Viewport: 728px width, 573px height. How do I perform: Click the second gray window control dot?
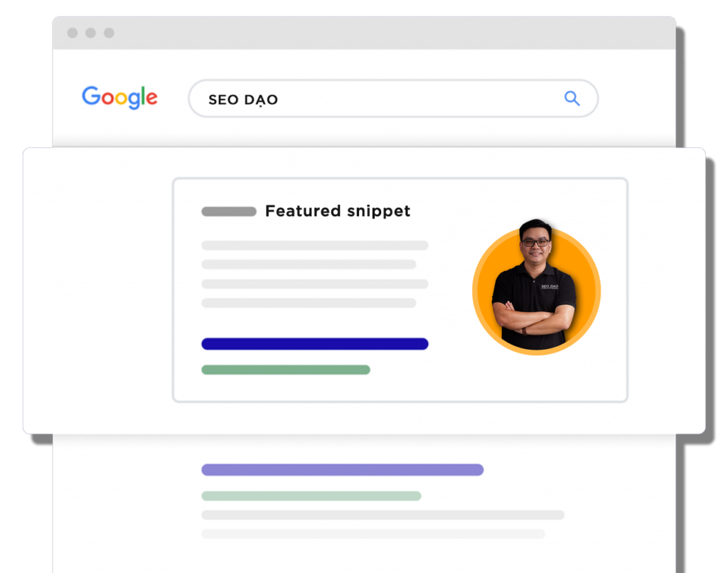tap(90, 33)
